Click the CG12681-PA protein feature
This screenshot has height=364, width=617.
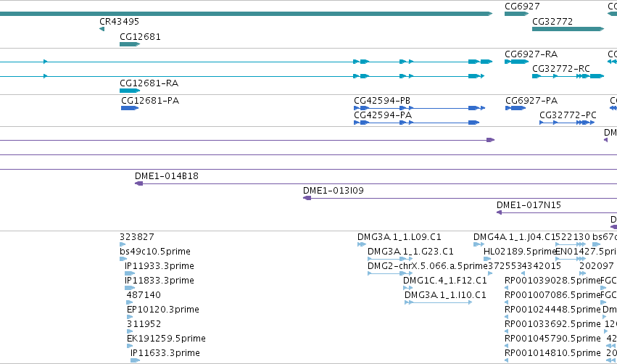pos(130,108)
